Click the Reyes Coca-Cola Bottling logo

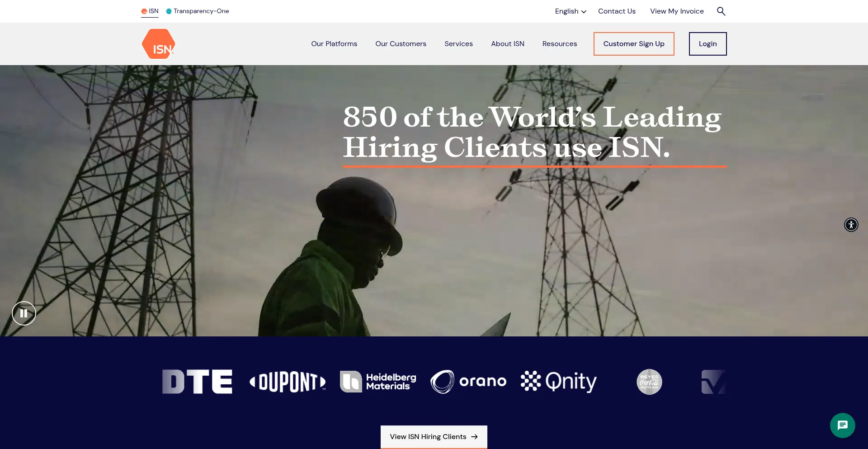click(x=649, y=382)
